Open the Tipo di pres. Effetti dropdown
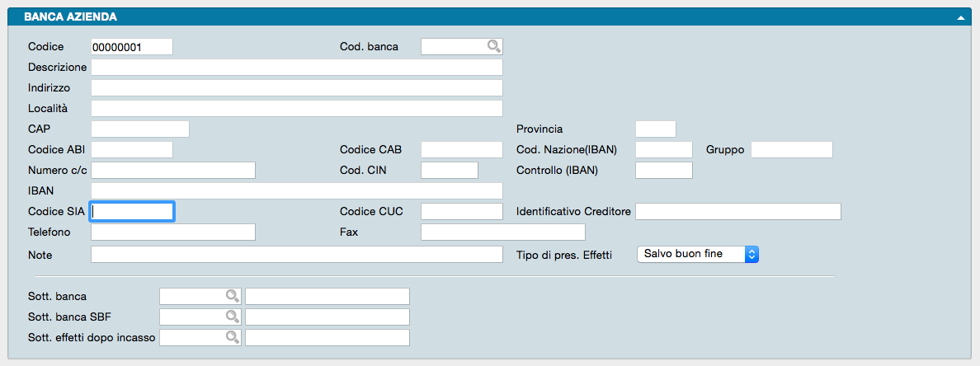This screenshot has height=366, width=980. 697,254
